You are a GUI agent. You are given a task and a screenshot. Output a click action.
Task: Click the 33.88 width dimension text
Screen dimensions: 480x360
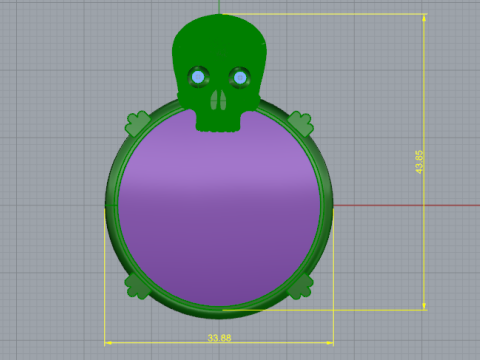(x=219, y=338)
